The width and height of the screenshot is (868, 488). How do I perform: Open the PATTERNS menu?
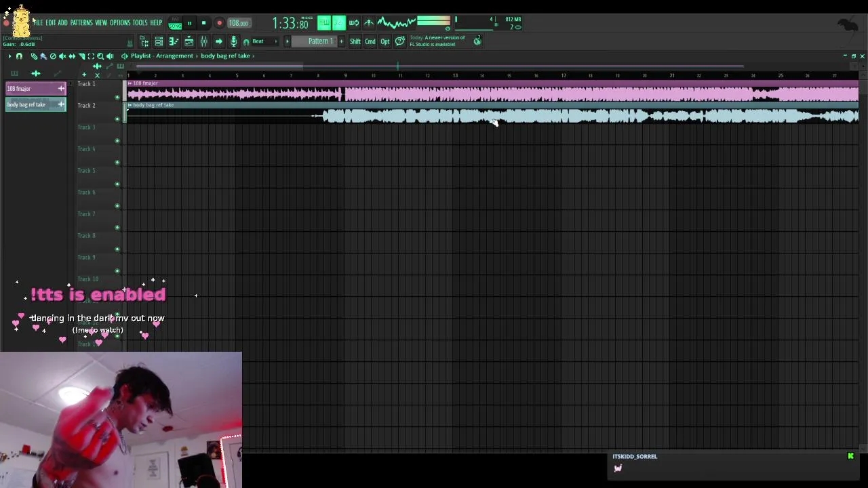coord(81,22)
